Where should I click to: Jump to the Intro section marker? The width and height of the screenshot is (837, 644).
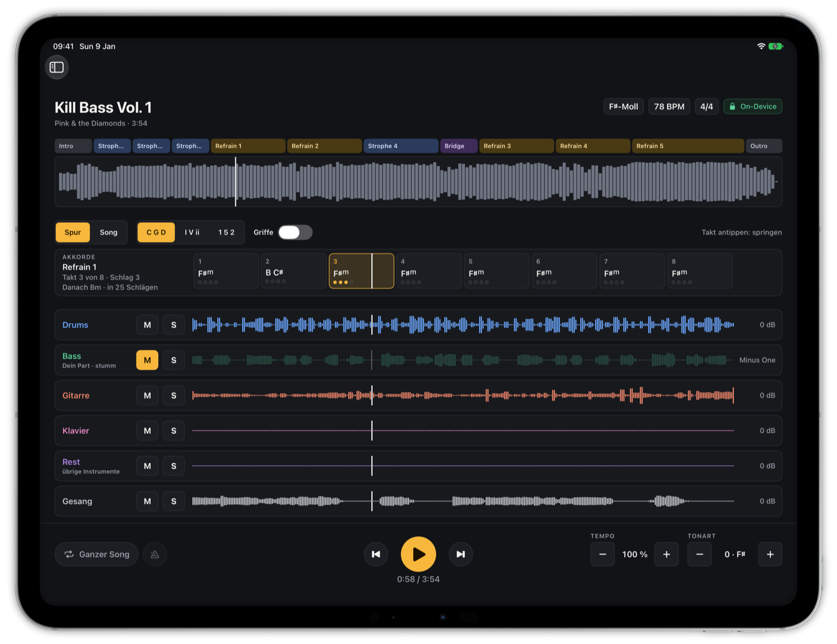[73, 146]
